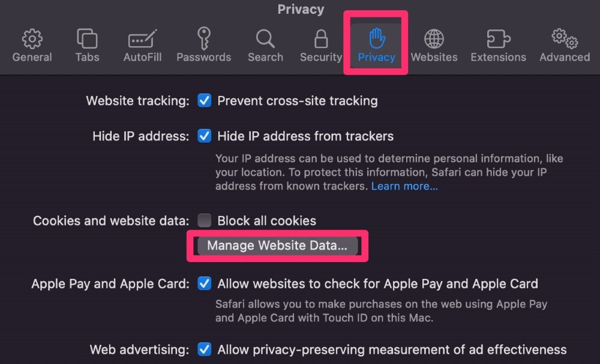600x364 pixels.
Task: Open the AutoFill preferences icon
Action: 142,40
